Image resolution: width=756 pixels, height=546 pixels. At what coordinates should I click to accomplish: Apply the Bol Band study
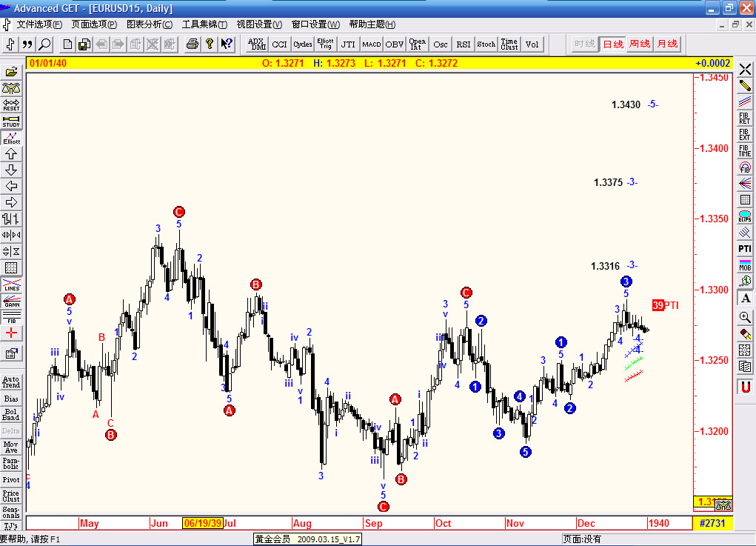[12, 416]
